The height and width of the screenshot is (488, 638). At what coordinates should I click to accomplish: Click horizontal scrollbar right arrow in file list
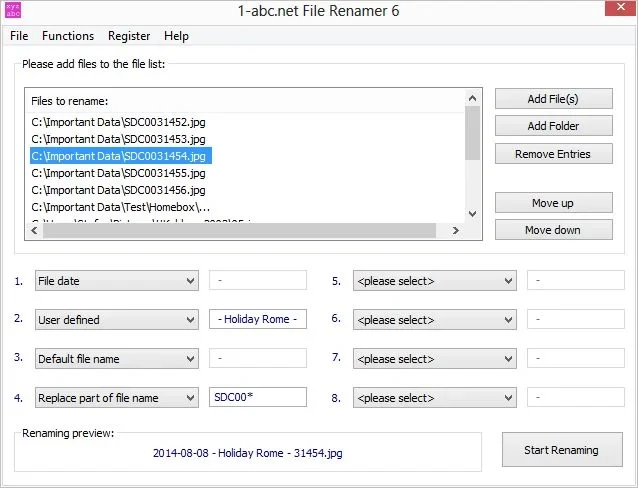point(457,230)
